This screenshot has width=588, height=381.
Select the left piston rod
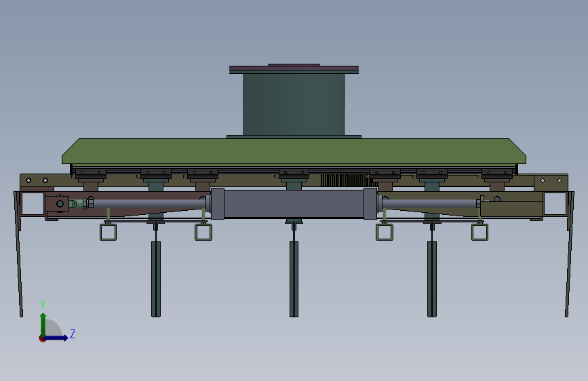[149, 203]
